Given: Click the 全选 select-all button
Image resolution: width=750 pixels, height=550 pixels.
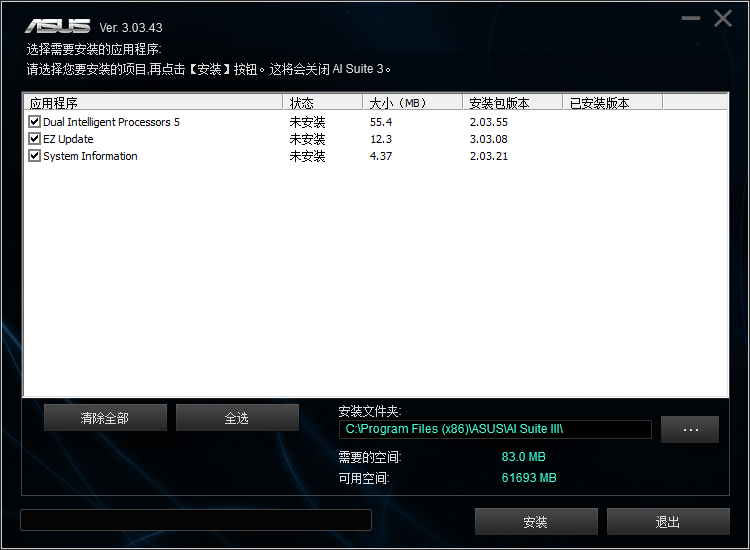Looking at the screenshot, I should coord(237,418).
